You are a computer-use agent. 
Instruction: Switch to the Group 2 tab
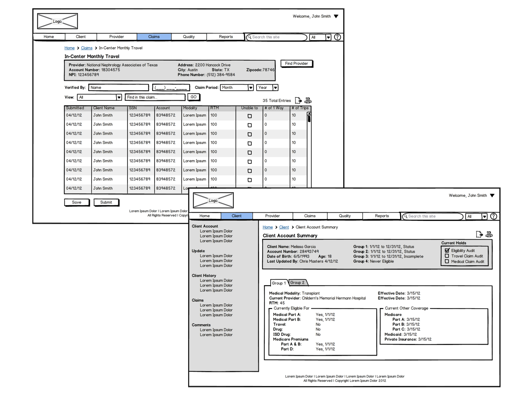pos(298,282)
